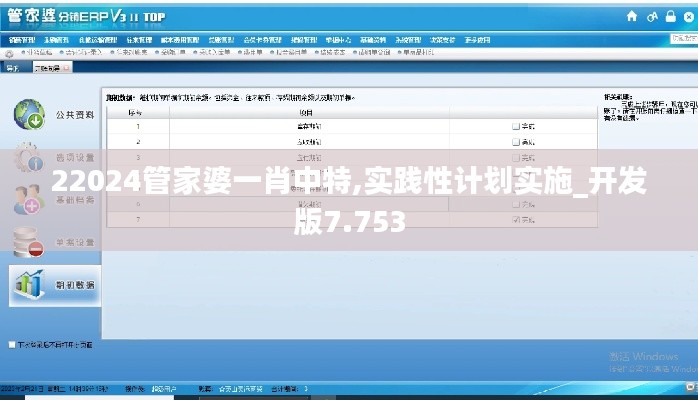Click the 单据设置 label

(x=75, y=242)
